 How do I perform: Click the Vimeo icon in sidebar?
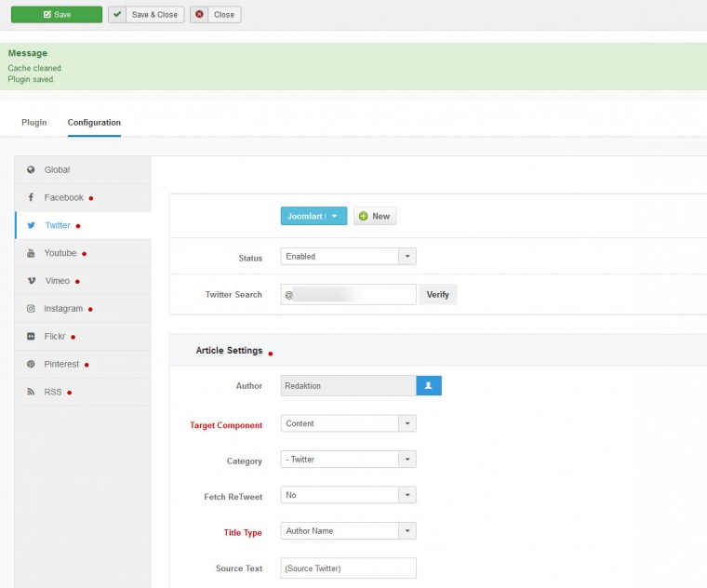pos(31,281)
